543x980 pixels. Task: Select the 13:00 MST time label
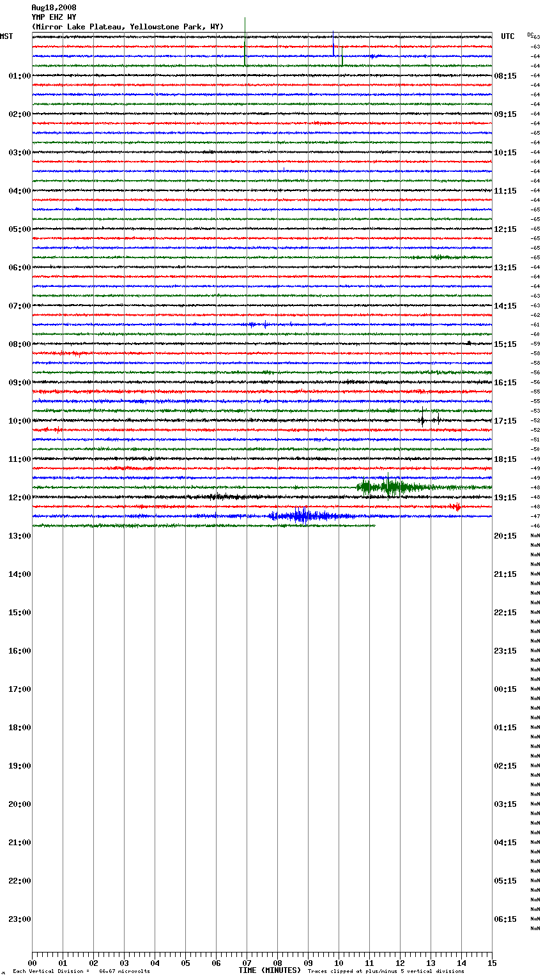pyautogui.click(x=20, y=536)
